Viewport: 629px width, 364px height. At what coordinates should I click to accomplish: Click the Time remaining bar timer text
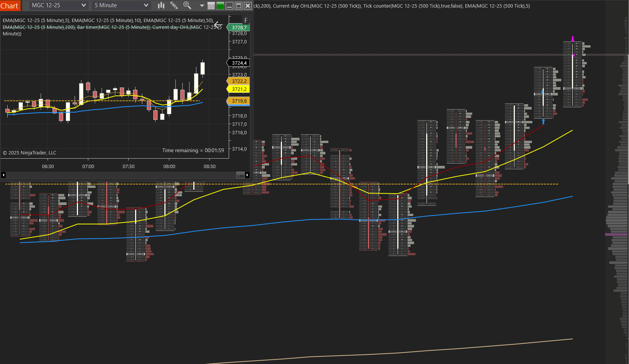193,150
